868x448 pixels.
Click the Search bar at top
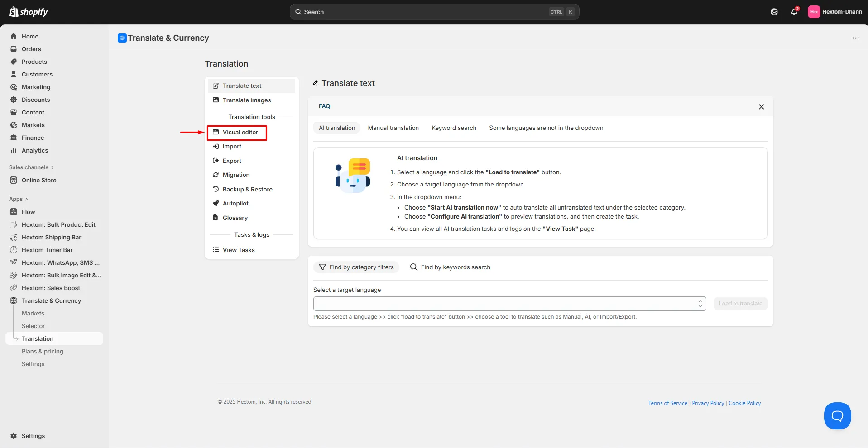tap(434, 12)
